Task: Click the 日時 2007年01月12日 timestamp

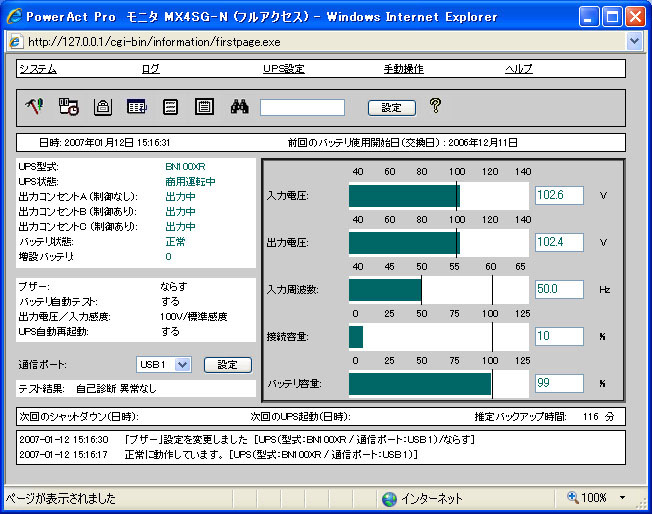Action: [x=104, y=143]
